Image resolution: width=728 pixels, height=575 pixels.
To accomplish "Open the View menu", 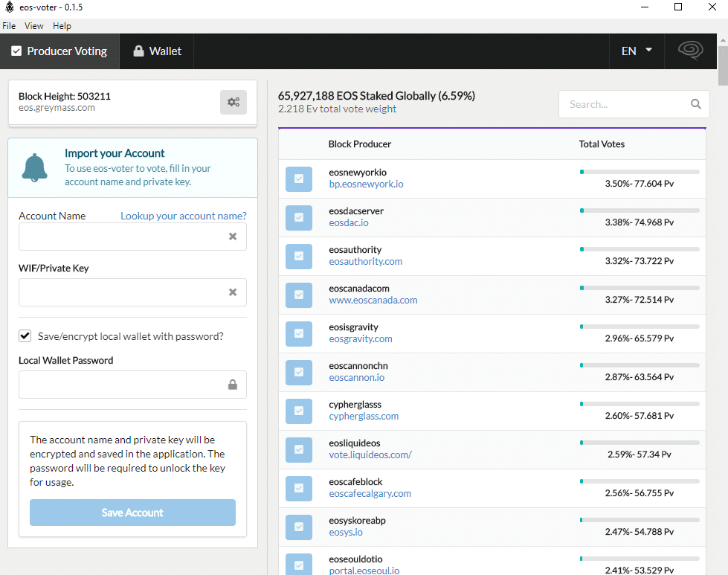I will [x=34, y=26].
